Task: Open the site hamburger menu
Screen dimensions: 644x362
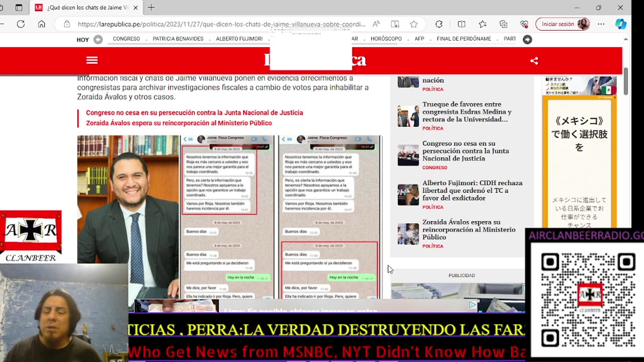Action: click(x=92, y=60)
